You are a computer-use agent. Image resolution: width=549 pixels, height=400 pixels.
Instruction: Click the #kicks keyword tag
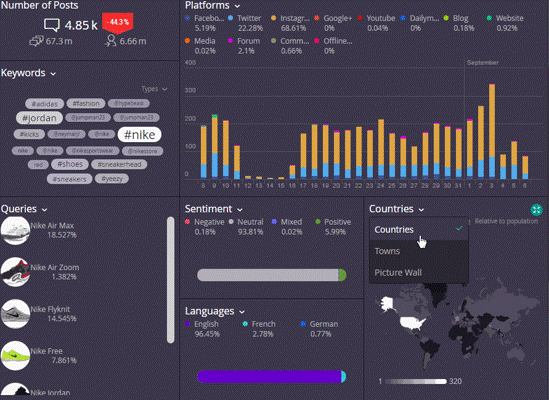tap(29, 134)
